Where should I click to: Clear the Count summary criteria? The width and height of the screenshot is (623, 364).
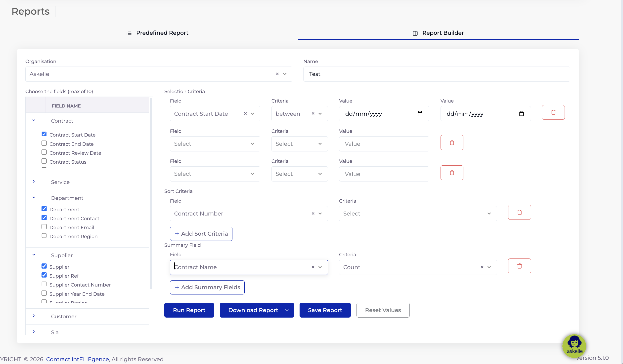482,267
